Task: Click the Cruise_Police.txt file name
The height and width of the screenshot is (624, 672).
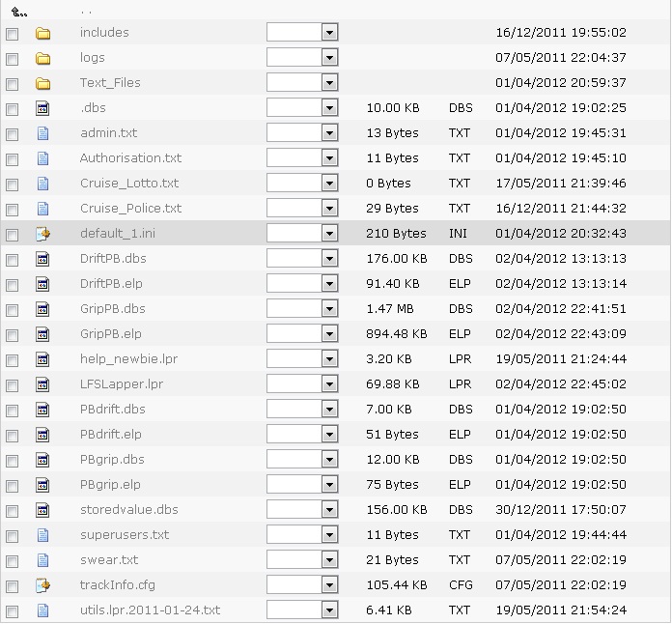Action: [x=130, y=209]
